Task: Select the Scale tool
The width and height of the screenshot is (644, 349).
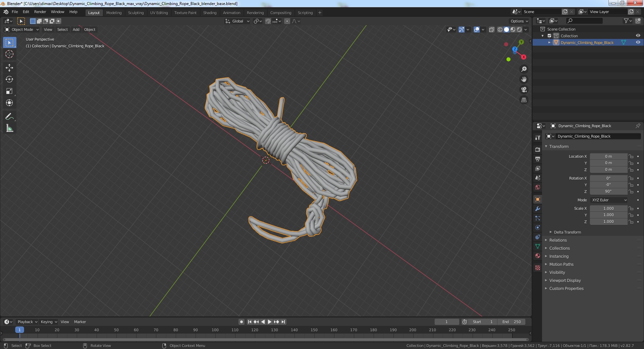Action: coord(9,91)
